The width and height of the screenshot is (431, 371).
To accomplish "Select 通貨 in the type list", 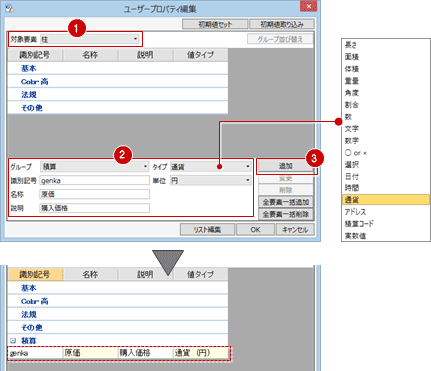I will pos(386,200).
